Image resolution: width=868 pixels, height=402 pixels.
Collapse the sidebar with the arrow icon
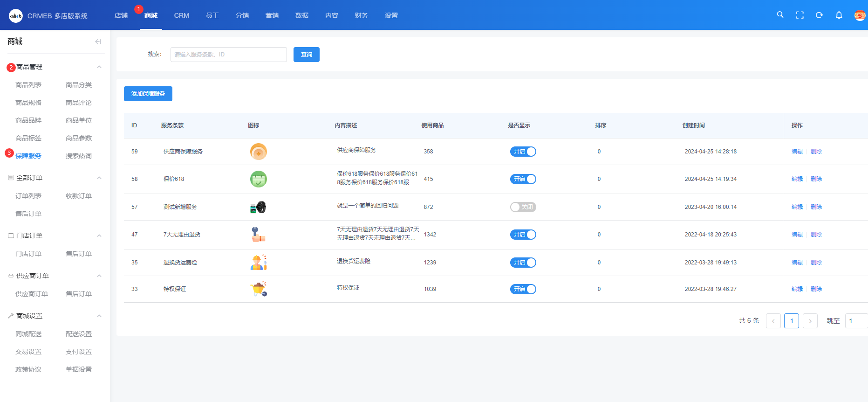(x=98, y=42)
